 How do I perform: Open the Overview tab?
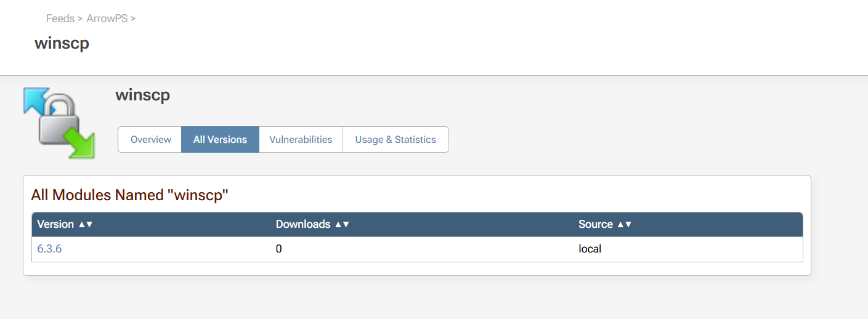pyautogui.click(x=150, y=140)
